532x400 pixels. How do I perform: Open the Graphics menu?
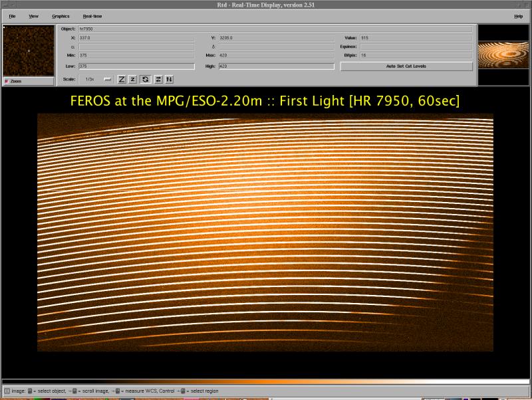(x=61, y=16)
